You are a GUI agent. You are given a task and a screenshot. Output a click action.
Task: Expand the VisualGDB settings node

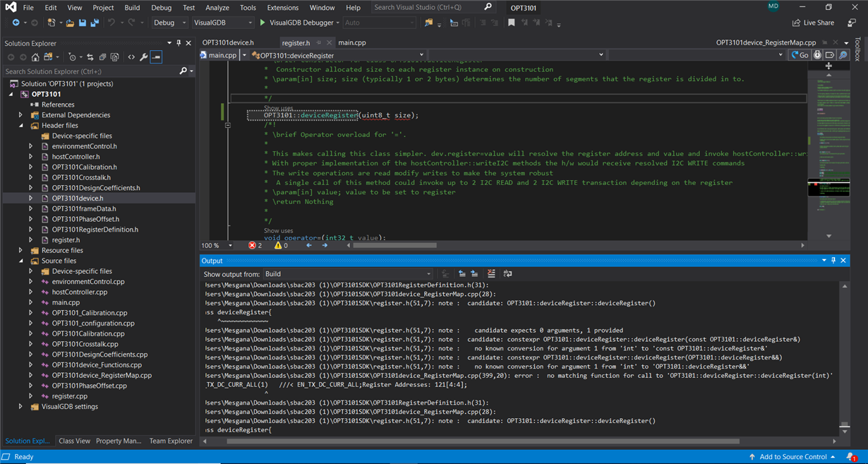pos(21,407)
